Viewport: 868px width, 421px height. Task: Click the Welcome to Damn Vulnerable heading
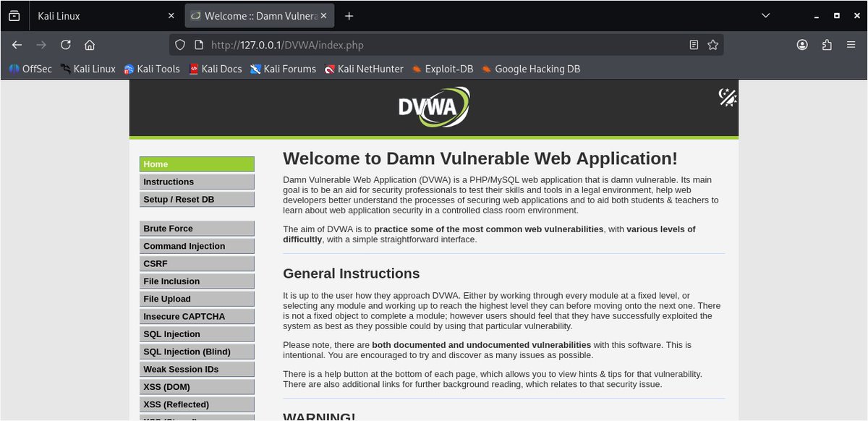(480, 158)
